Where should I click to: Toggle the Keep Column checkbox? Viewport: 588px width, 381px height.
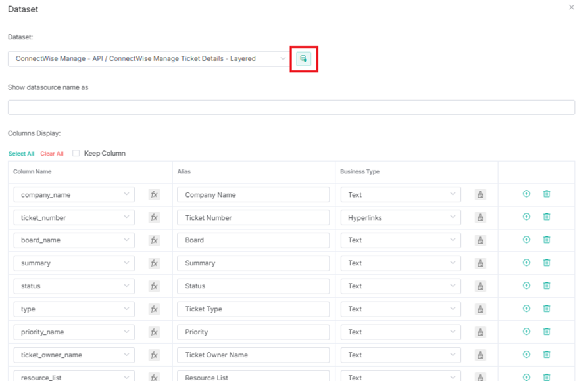click(x=76, y=154)
